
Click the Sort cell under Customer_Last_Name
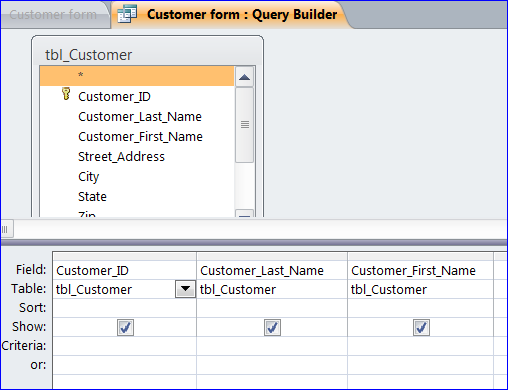click(272, 308)
